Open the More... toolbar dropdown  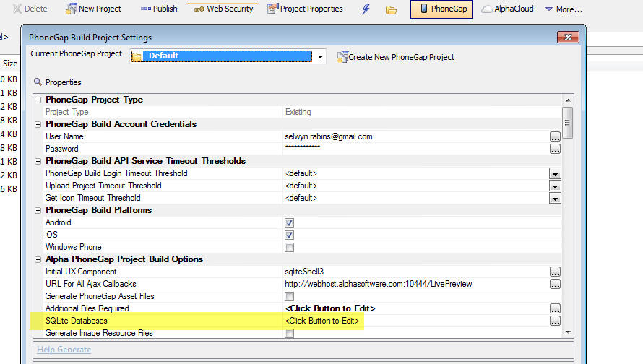tap(564, 9)
